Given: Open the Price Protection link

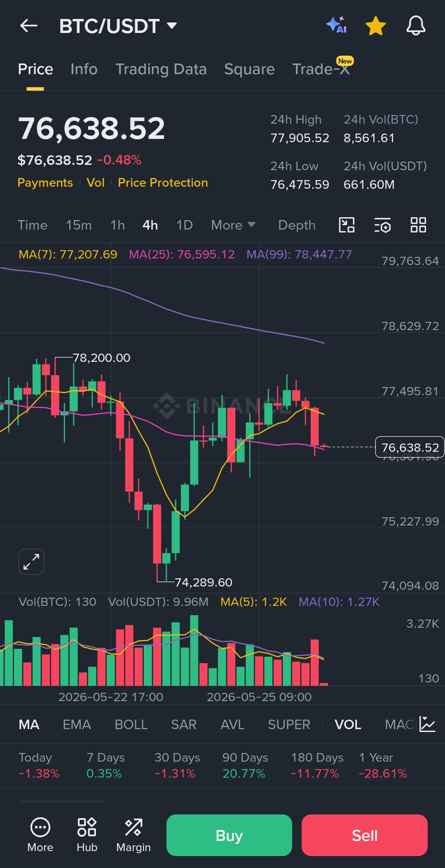Looking at the screenshot, I should tap(163, 183).
